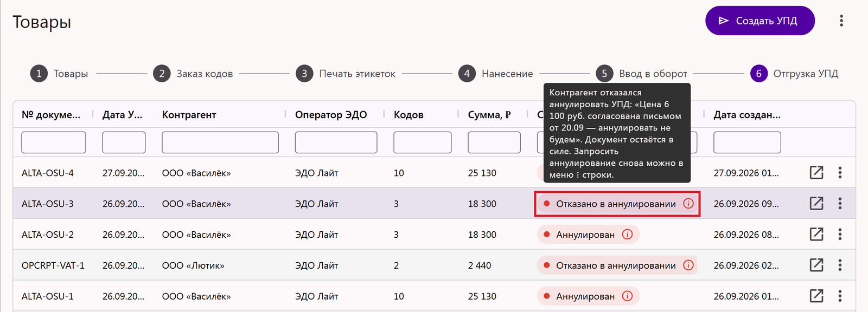
Task: Click the Товары page heading
Action: tap(42, 22)
